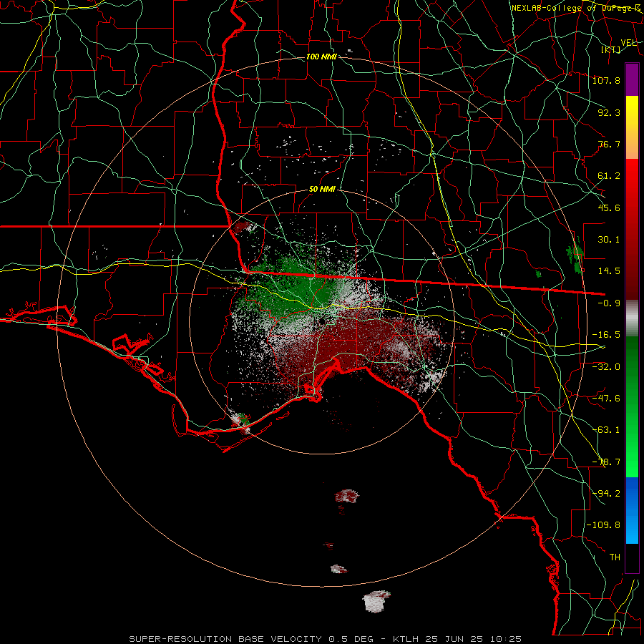Viewport: 644px width, 644px height.
Task: Click the VEL legend heading
Action: click(x=628, y=43)
